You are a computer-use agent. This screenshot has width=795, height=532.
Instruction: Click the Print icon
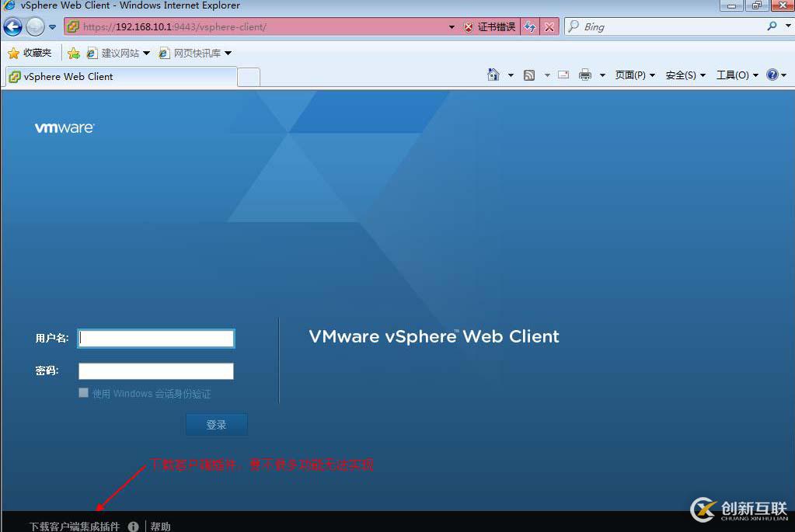click(585, 75)
